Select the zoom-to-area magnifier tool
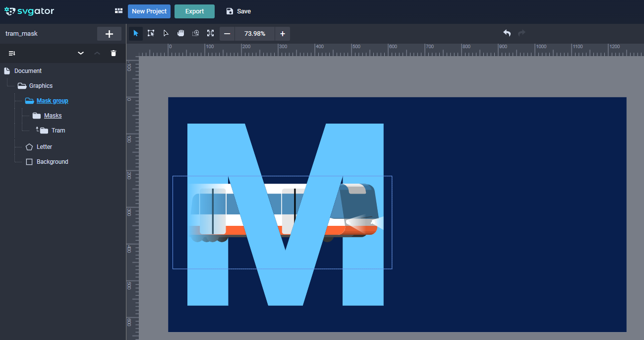This screenshot has width=644, height=340. [x=196, y=33]
